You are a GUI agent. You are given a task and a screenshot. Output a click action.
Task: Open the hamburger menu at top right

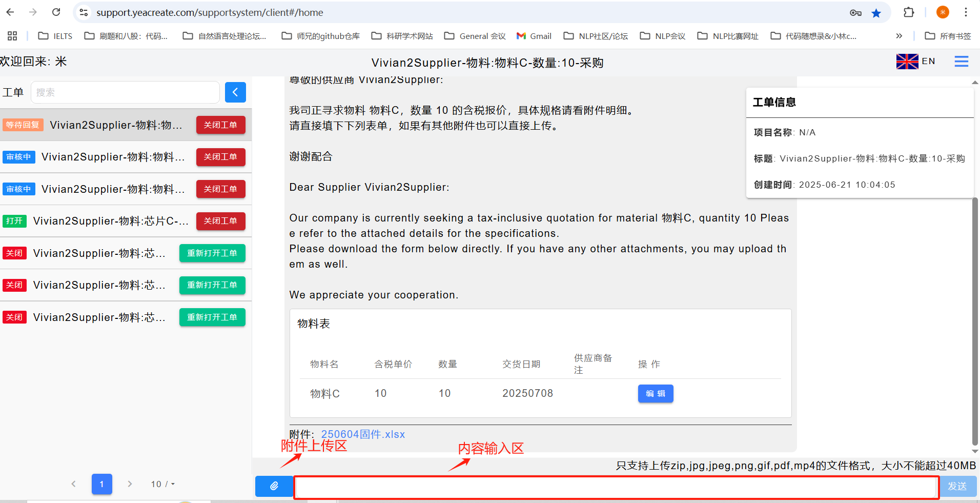961,62
